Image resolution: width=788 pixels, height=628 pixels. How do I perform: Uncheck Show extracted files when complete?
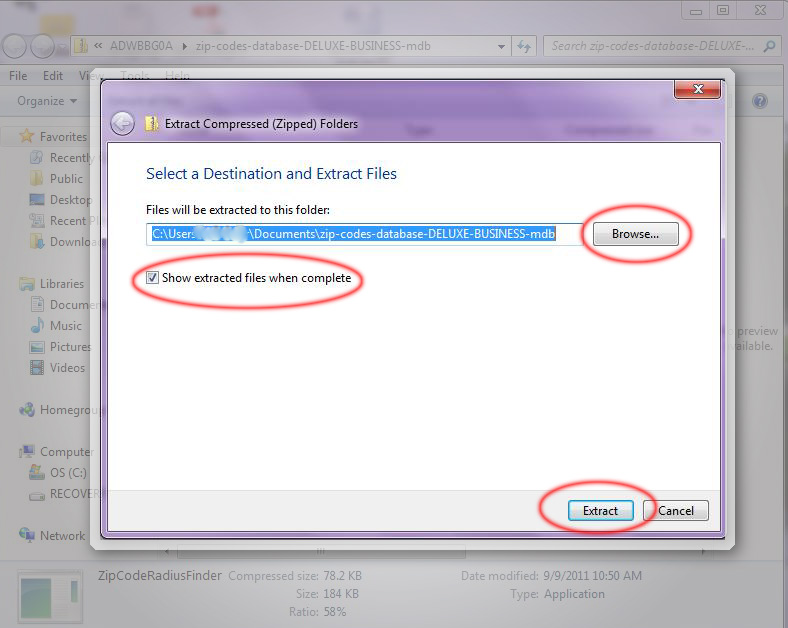[x=152, y=278]
